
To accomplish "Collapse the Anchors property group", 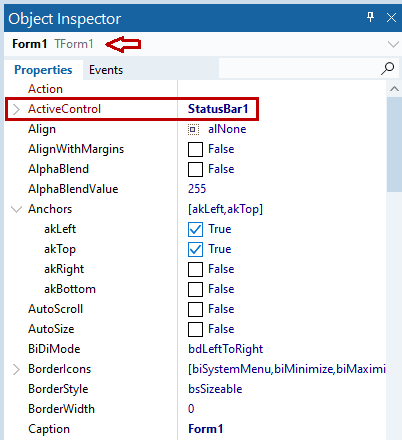I will click(16, 209).
